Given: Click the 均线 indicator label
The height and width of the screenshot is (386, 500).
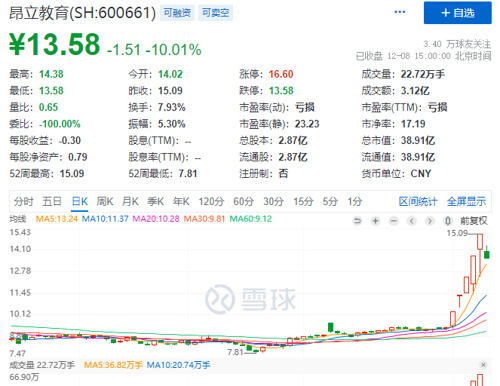Looking at the screenshot, I should [18, 219].
